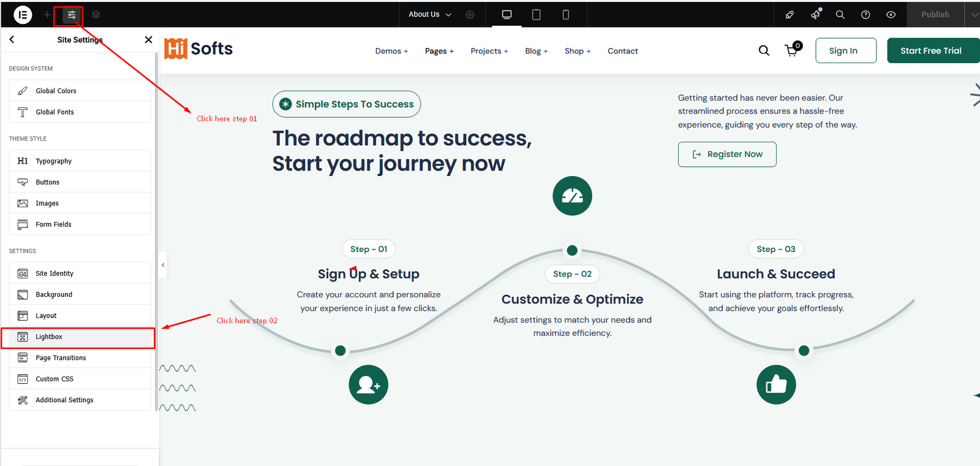Close the Site Settings panel
980x466 pixels.
coord(148,40)
